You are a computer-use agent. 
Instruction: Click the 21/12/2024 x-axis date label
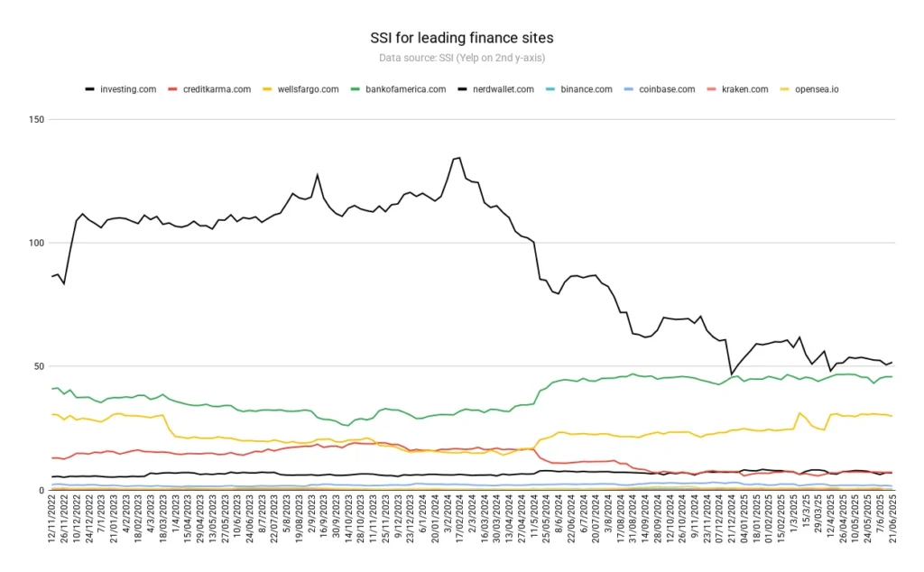731,519
